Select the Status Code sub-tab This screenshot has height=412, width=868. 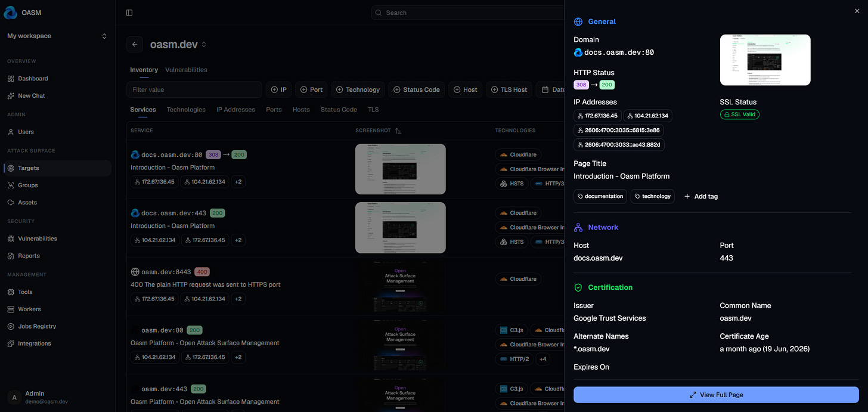coord(339,110)
